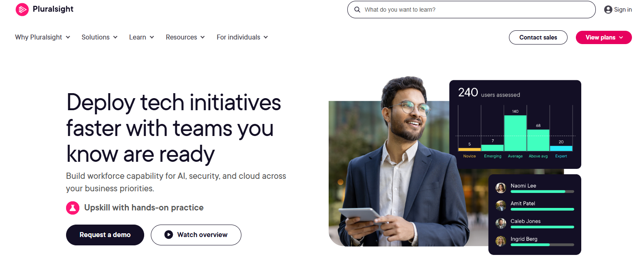Open the For individuals menu
Screen dimensions: 644x267
click(242, 37)
